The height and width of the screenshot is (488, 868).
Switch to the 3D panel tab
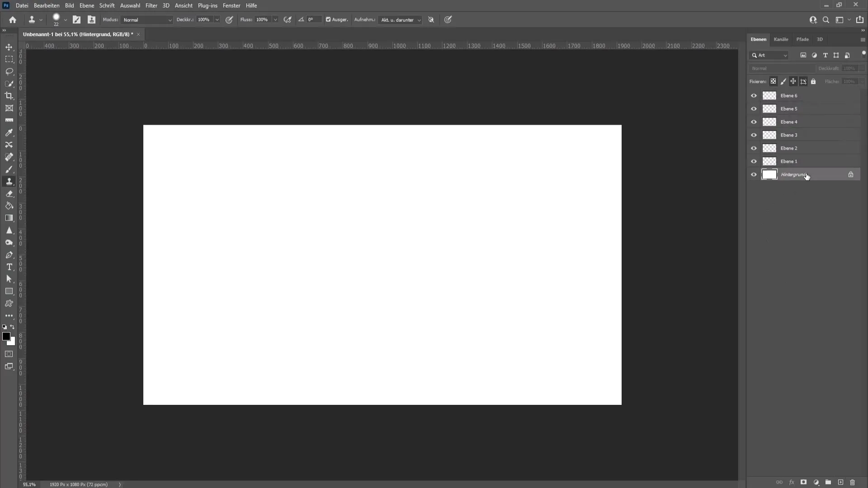click(x=820, y=39)
